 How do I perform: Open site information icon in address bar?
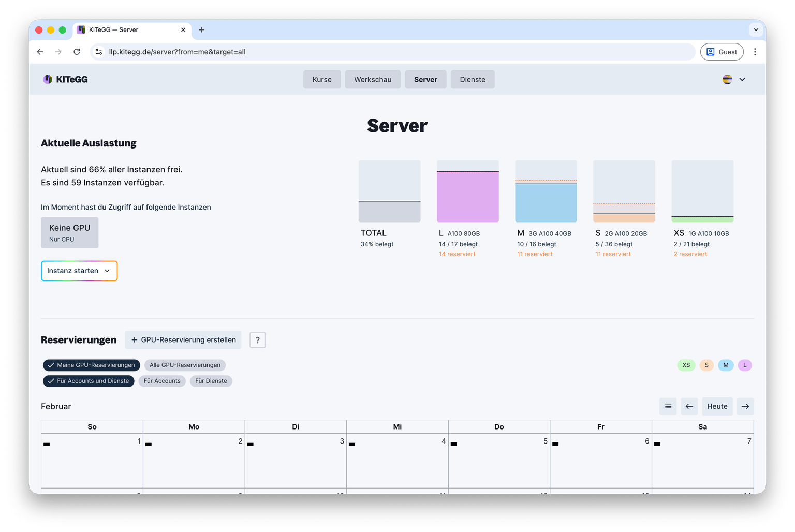[x=99, y=52]
